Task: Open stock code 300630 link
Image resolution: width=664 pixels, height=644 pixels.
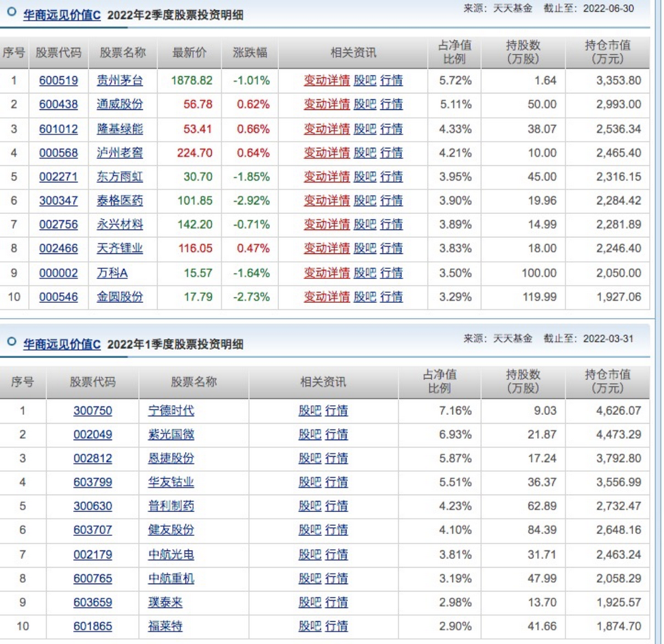Action: [x=93, y=506]
